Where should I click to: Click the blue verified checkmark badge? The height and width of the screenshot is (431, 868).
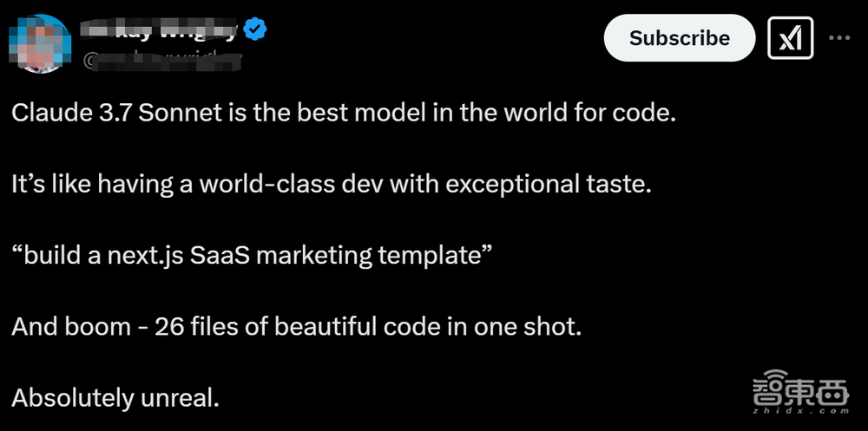point(254,30)
